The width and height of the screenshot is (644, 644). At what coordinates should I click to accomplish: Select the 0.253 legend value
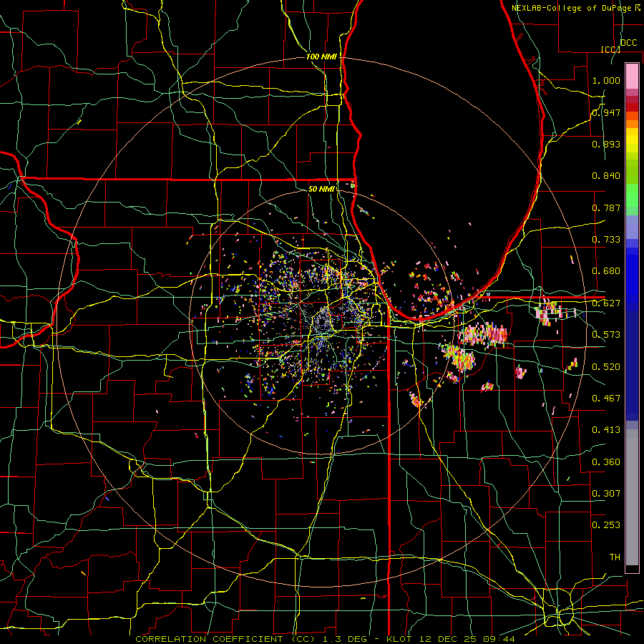pyautogui.click(x=606, y=525)
